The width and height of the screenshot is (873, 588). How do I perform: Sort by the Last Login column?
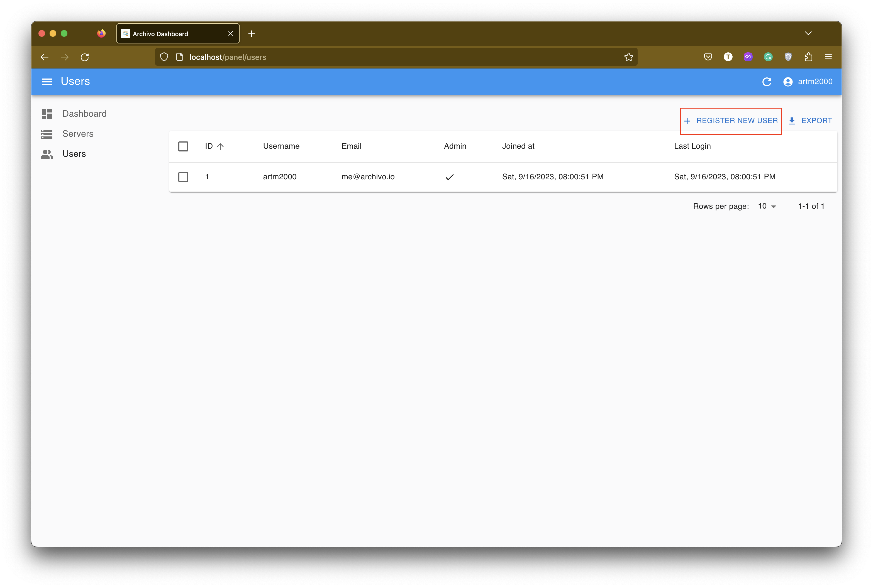(x=692, y=146)
